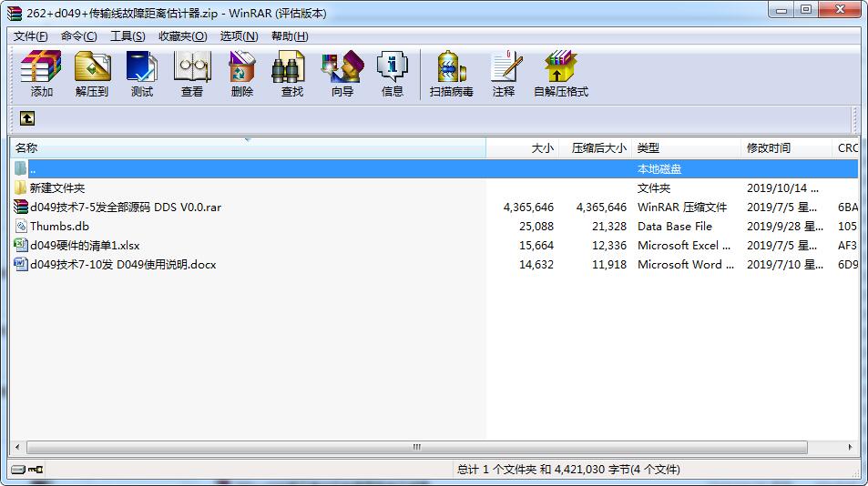This screenshot has height=486, width=868.
Task: Run the Test (测试) archive tool
Action: point(142,74)
